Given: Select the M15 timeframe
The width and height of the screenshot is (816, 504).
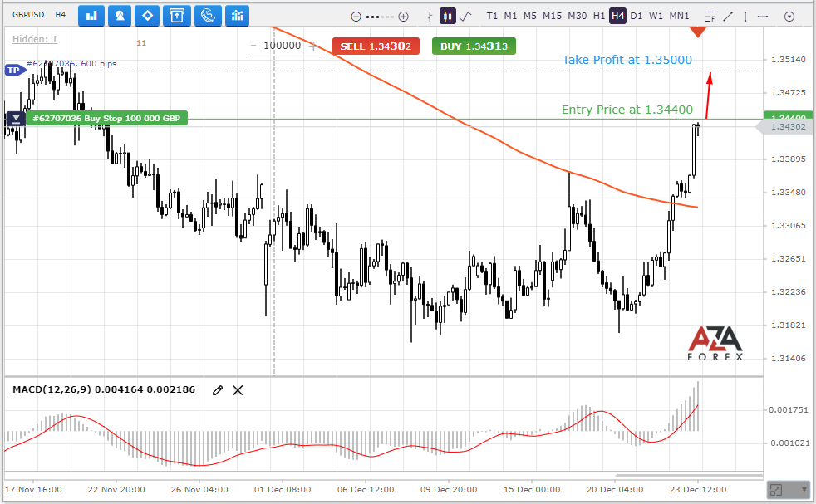Looking at the screenshot, I should (552, 16).
